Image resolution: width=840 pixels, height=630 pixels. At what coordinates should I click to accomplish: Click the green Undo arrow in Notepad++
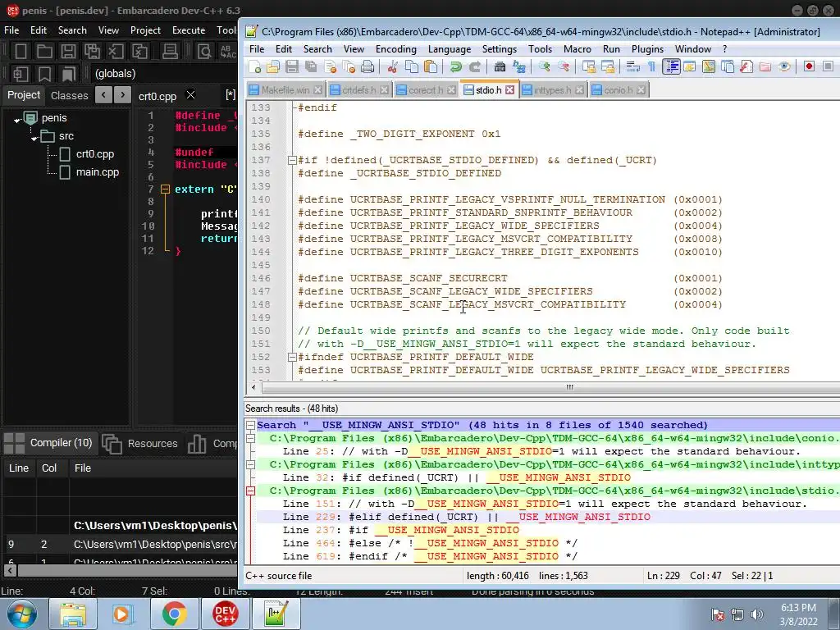click(x=456, y=67)
